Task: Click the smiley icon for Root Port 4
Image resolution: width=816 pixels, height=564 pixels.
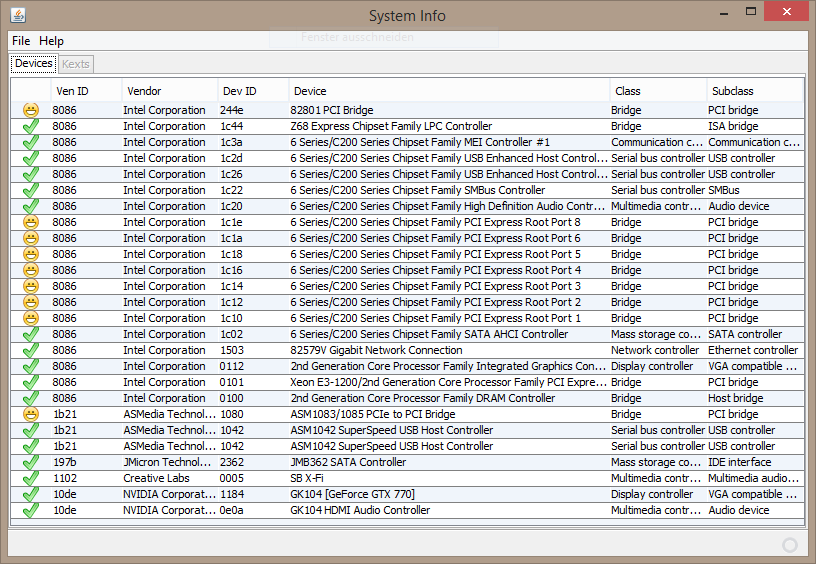Action: (x=31, y=271)
